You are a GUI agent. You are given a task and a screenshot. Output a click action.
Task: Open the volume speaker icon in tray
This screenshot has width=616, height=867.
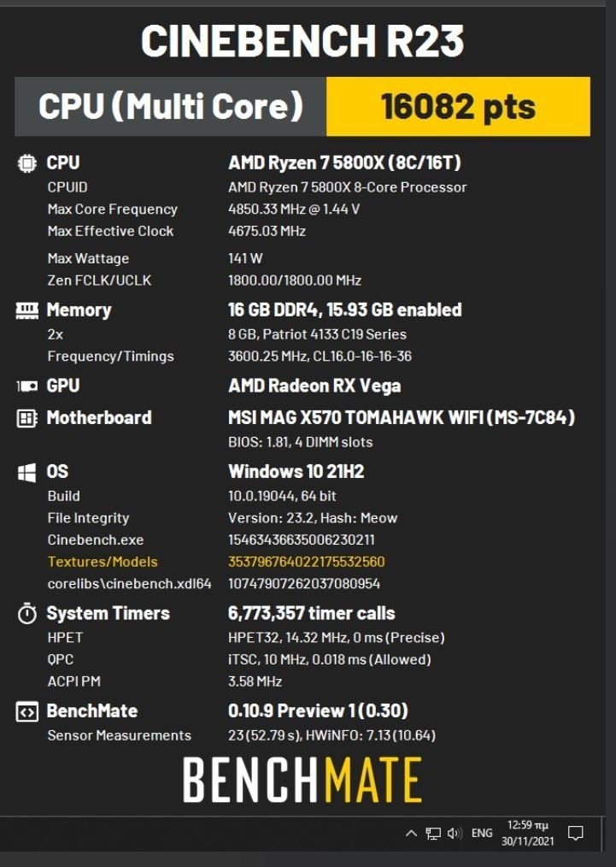click(x=455, y=833)
